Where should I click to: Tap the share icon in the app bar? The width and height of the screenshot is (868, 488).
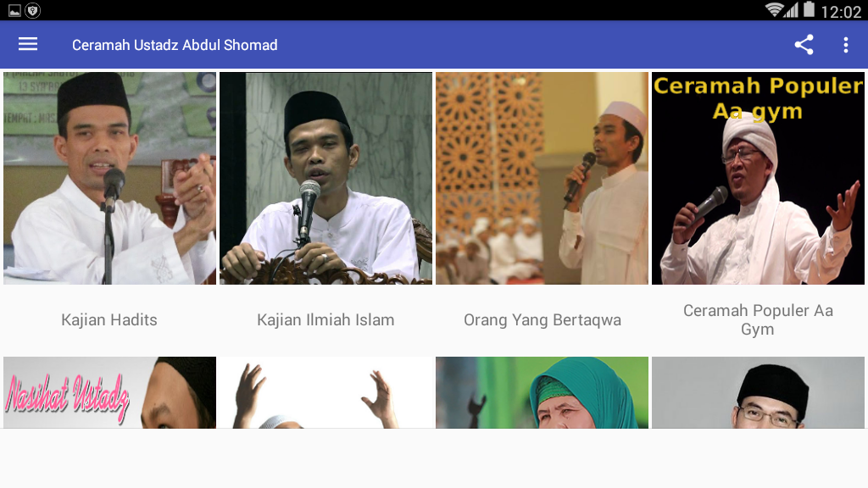(804, 45)
